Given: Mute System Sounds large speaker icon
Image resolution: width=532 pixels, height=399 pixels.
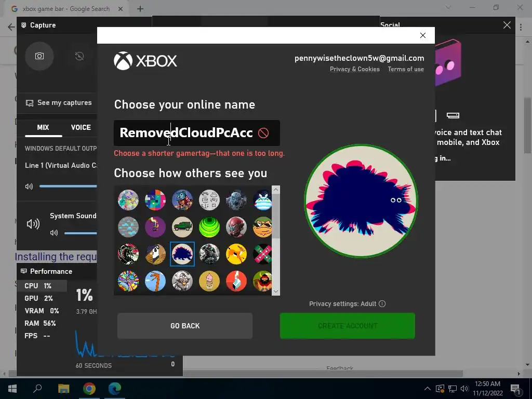Looking at the screenshot, I should tap(33, 224).
